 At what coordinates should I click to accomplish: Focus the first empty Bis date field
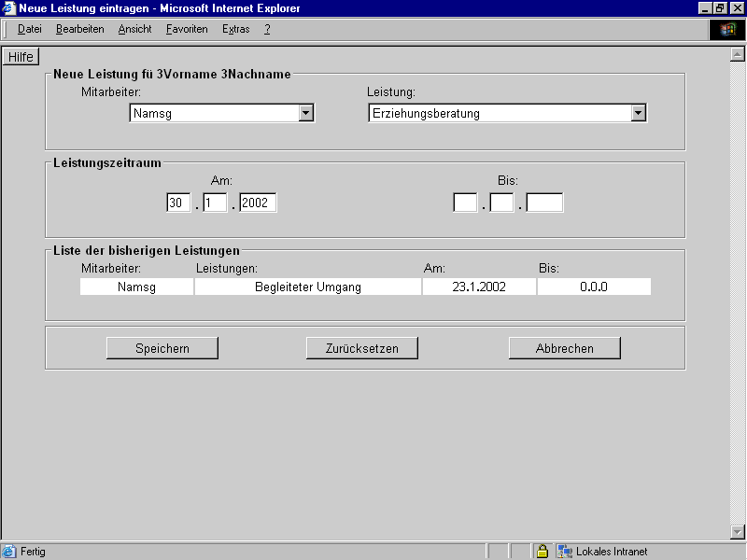click(465, 203)
